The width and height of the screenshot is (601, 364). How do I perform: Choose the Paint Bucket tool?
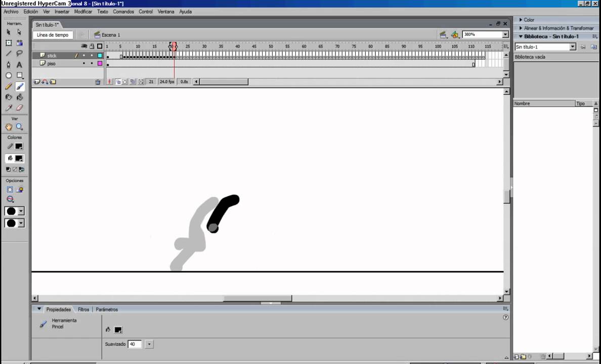[x=19, y=98]
